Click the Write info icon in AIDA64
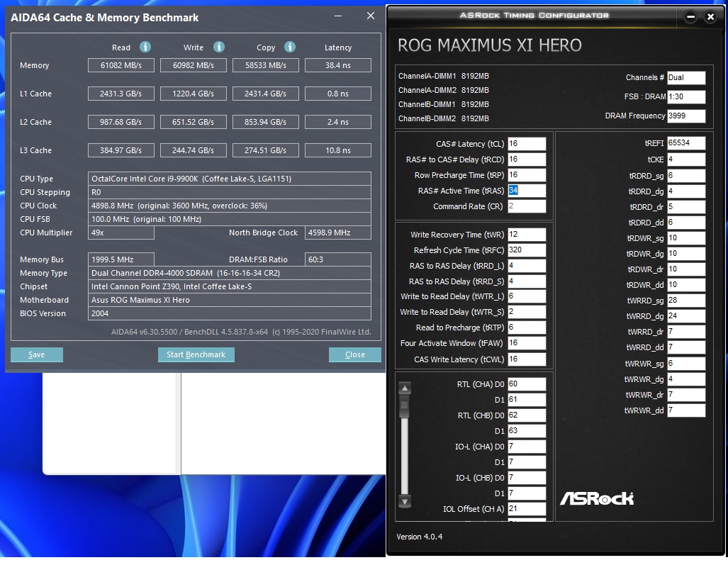Viewport: 728px width, 582px height. click(218, 47)
